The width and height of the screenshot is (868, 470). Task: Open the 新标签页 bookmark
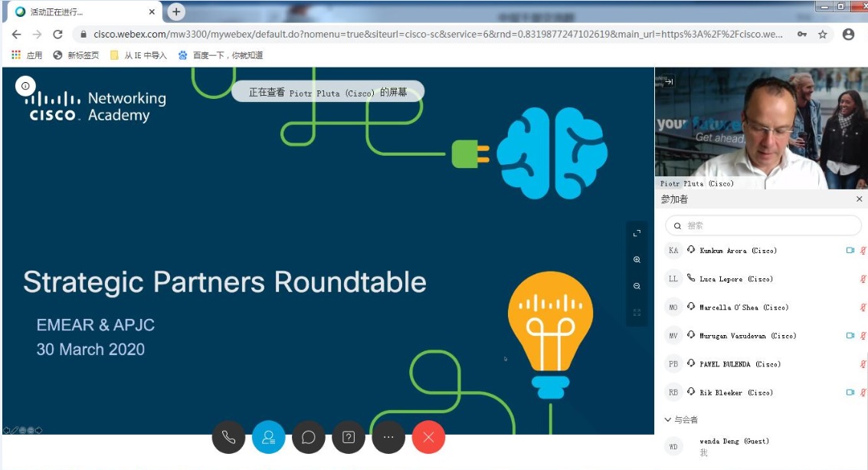(x=76, y=55)
